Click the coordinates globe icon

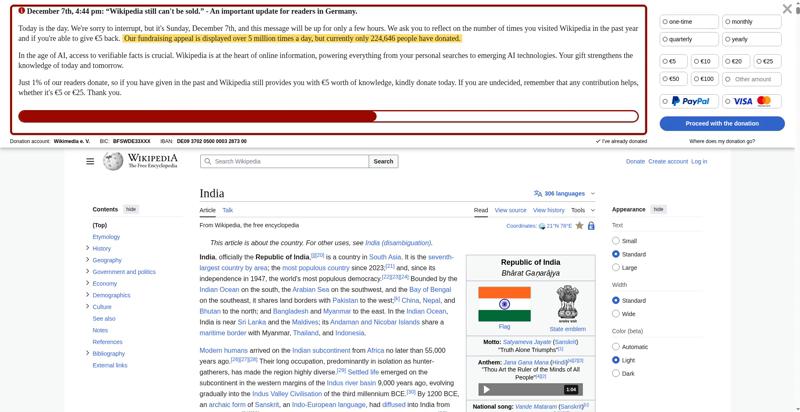[542, 226]
